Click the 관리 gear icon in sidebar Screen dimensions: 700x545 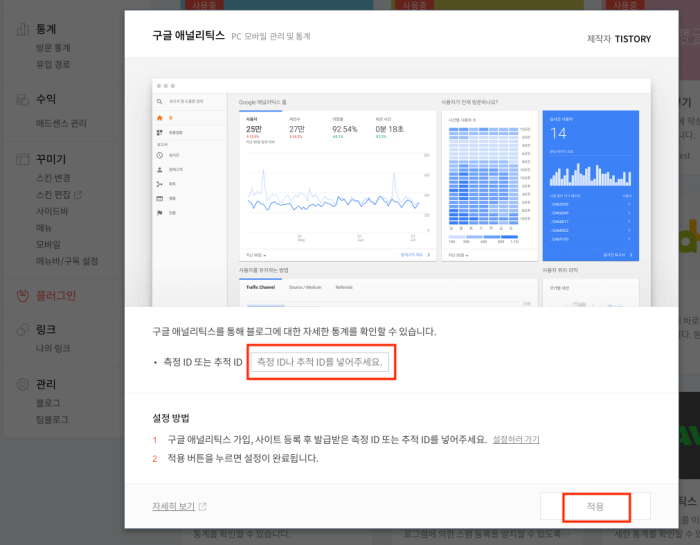point(22,384)
